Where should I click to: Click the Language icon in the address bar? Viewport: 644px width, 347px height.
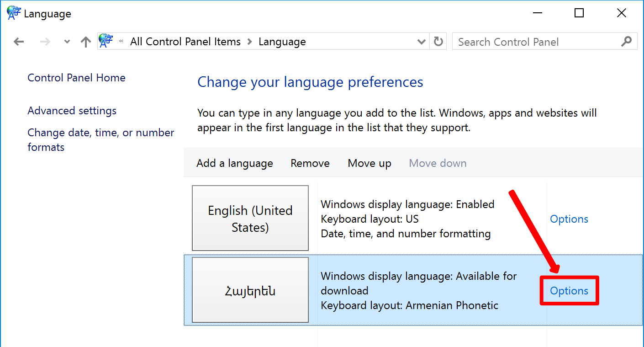tap(106, 41)
